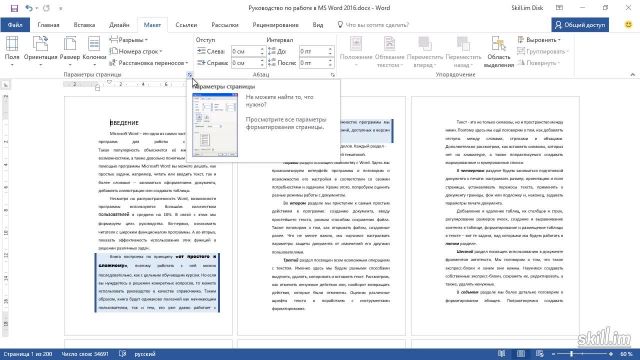Redo the last action

46,8
